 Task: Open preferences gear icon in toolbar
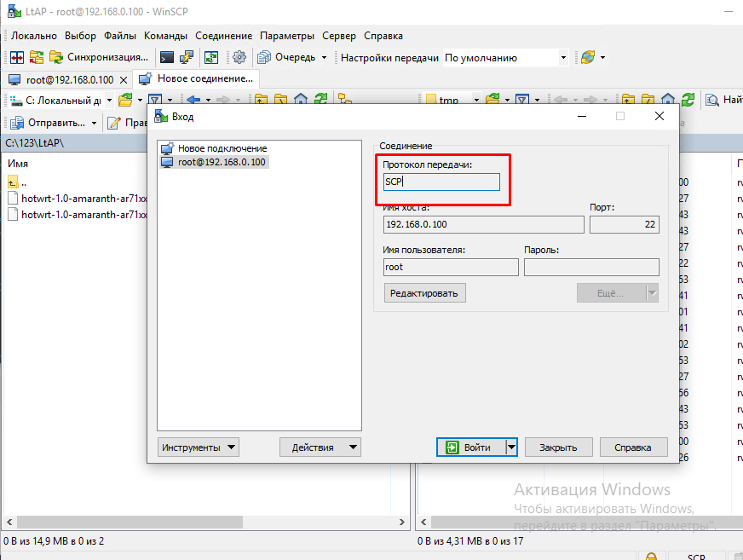pos(239,57)
